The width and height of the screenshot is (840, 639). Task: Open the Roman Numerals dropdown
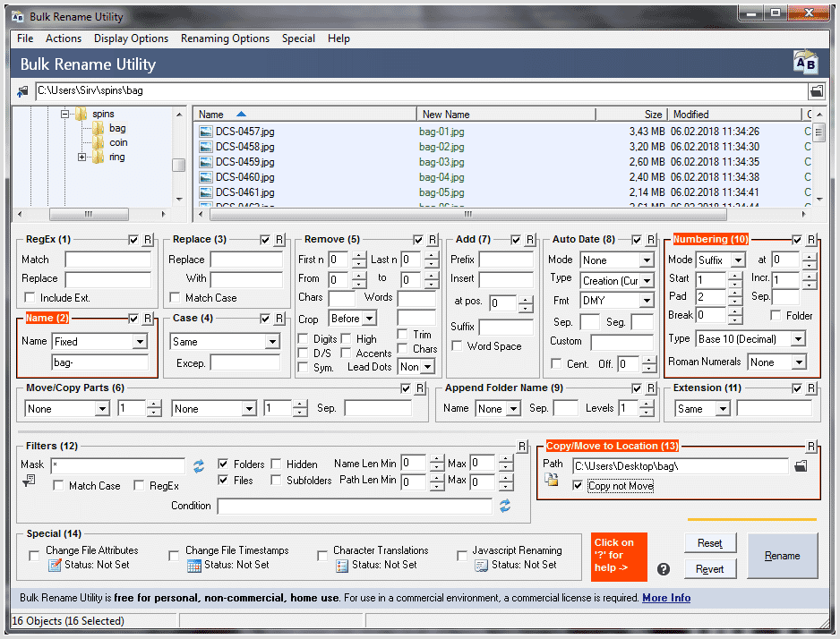tap(799, 362)
